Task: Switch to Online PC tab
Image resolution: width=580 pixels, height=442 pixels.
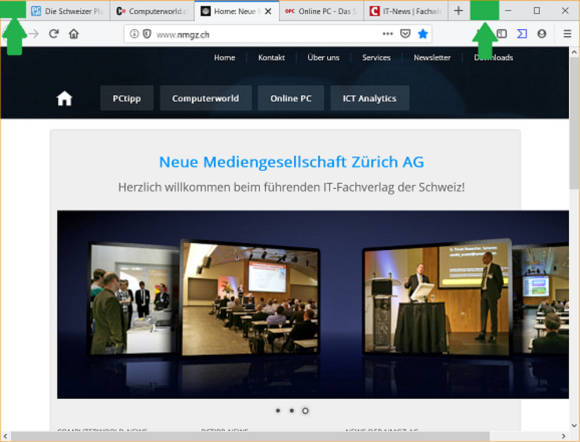Action: 321,11
